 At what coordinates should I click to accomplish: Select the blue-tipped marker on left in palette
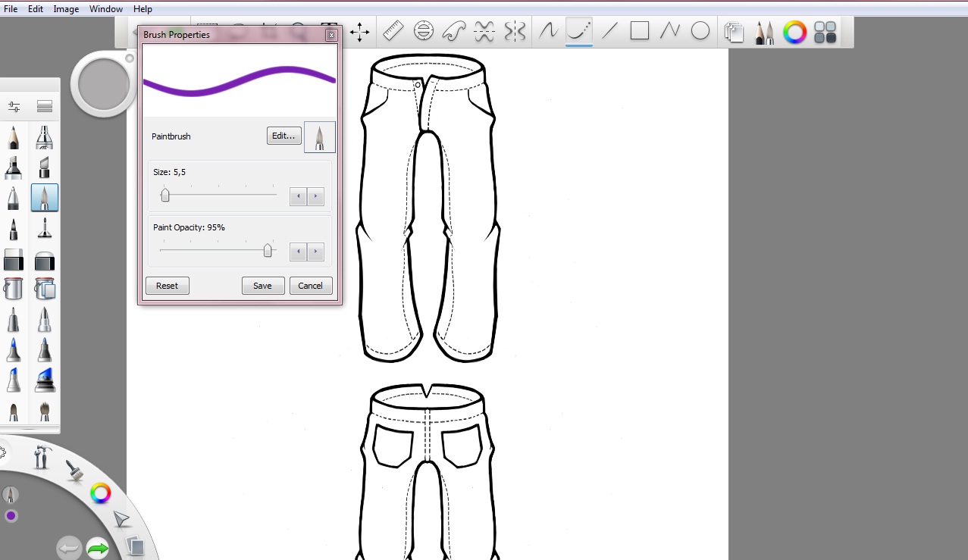[13, 350]
